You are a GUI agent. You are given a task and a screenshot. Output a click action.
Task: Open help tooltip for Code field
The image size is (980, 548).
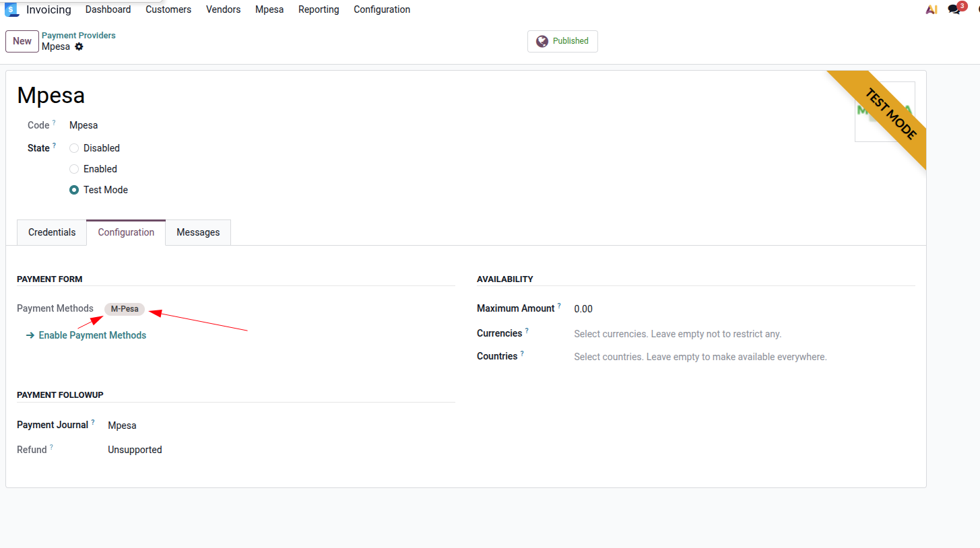pyautogui.click(x=54, y=123)
